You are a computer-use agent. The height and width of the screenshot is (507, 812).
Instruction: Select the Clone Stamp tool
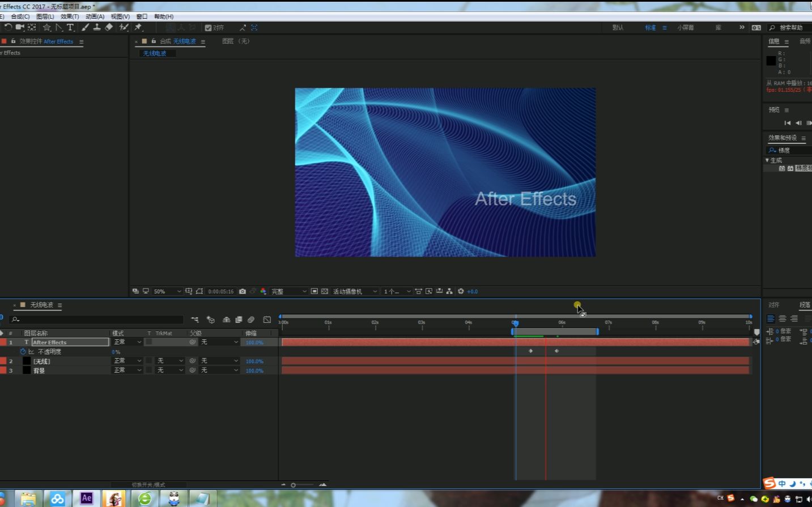coord(97,27)
